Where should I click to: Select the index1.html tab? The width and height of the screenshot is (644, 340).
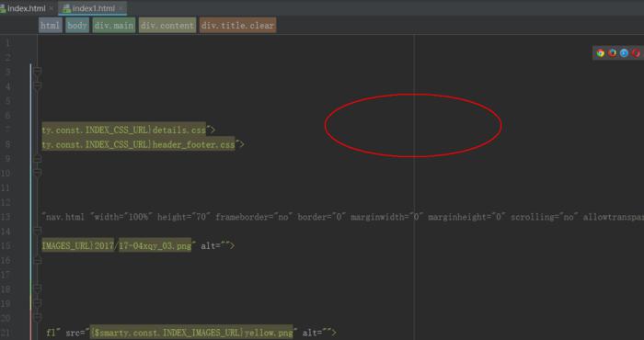(93, 8)
